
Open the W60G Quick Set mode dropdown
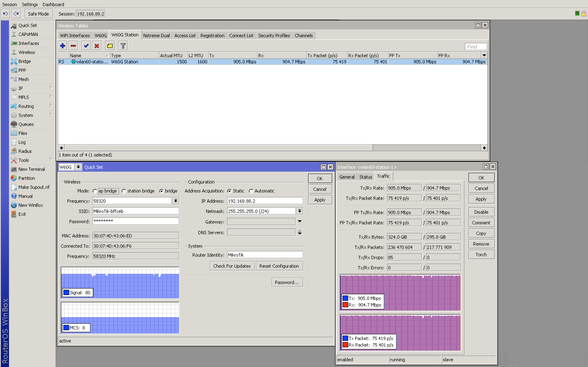(x=78, y=167)
